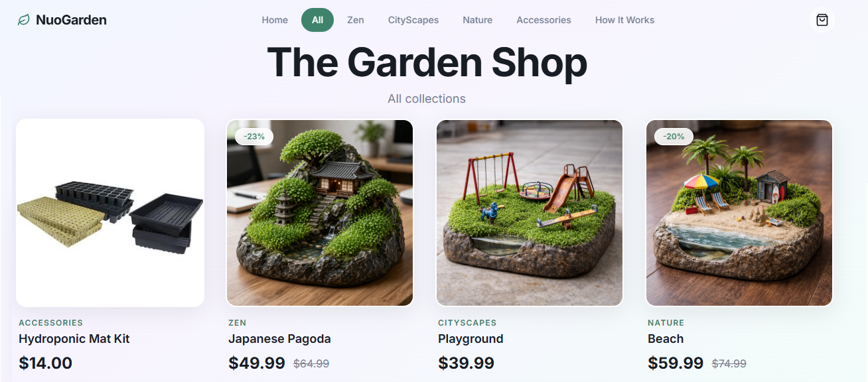Open the Hydroponic Mat Kit product image
Image resolution: width=868 pixels, height=382 pixels.
tap(110, 213)
